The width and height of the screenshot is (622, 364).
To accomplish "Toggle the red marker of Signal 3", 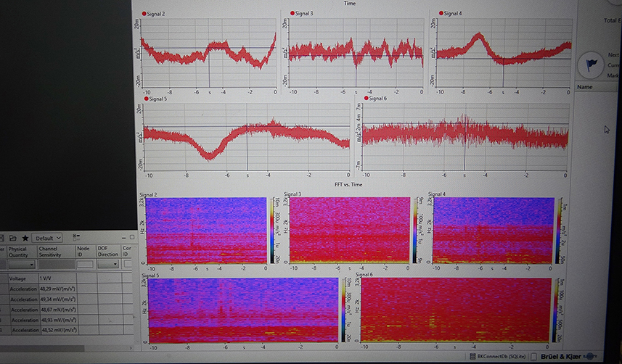I will (292, 14).
